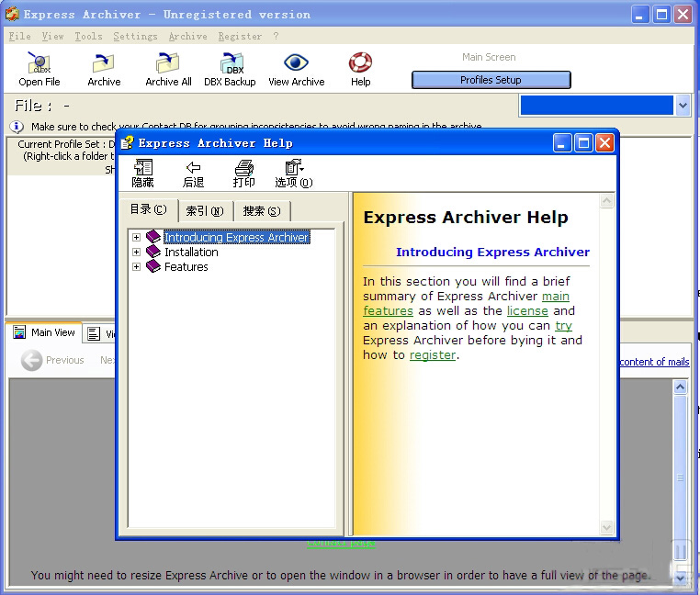Maximize the Express Archiver Help window
This screenshot has width=700, height=595.
click(583, 143)
